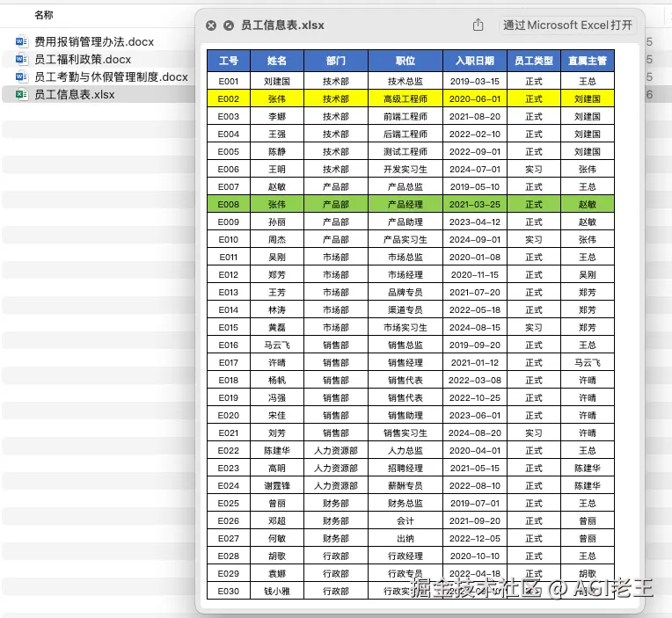
Task: Click the 市场经理 cell
Action: [405, 274]
